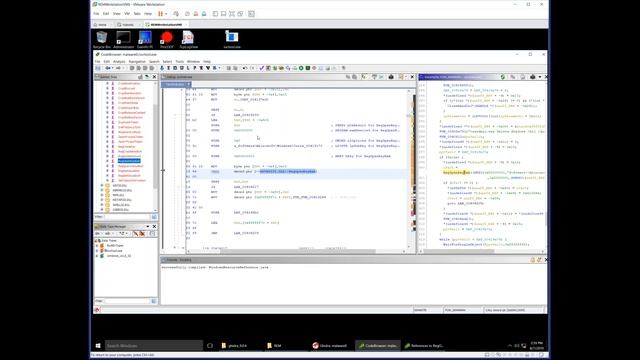Close the Symbol Tree panel
This screenshot has width=640, height=360.
[x=154, y=77]
